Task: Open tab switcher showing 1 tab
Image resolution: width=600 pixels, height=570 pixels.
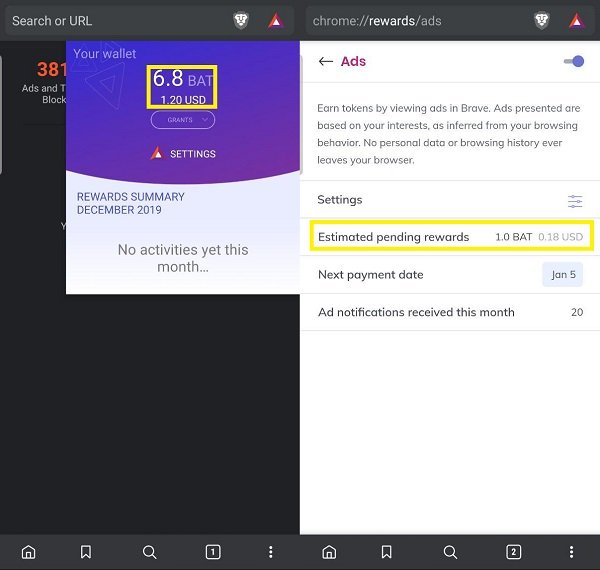Action: point(213,552)
